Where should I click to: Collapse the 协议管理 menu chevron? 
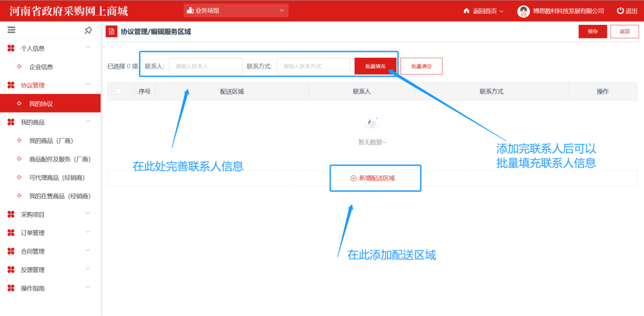[x=88, y=85]
